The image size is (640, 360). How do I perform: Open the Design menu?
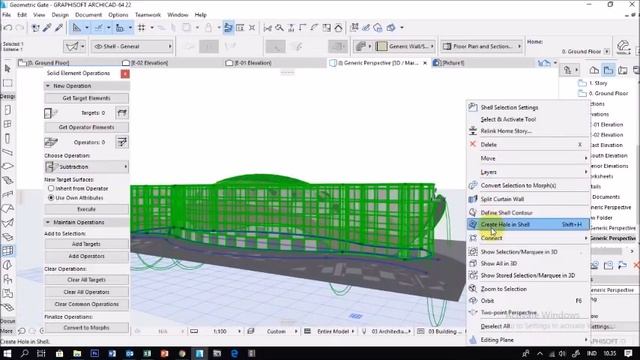point(60,15)
